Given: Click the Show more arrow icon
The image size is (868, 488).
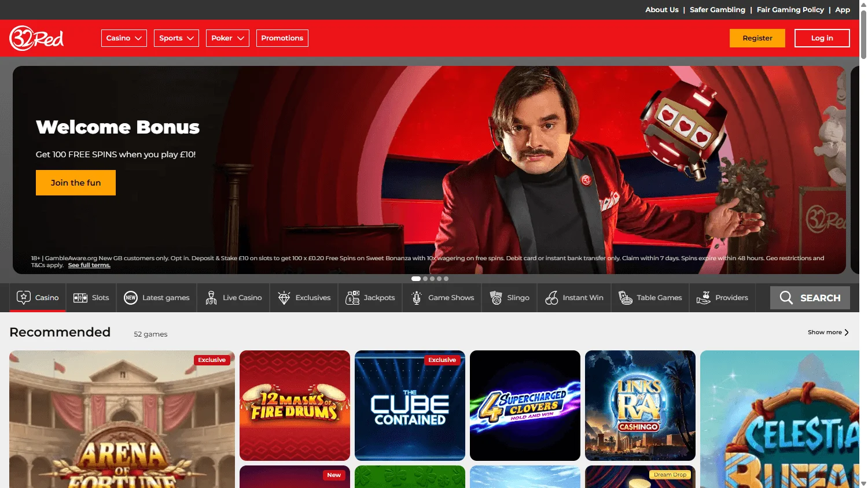Looking at the screenshot, I should [x=847, y=332].
